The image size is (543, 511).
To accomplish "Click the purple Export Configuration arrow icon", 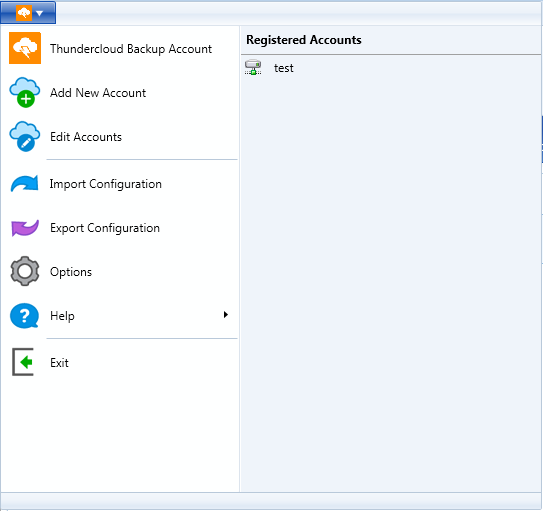I will click(25, 228).
